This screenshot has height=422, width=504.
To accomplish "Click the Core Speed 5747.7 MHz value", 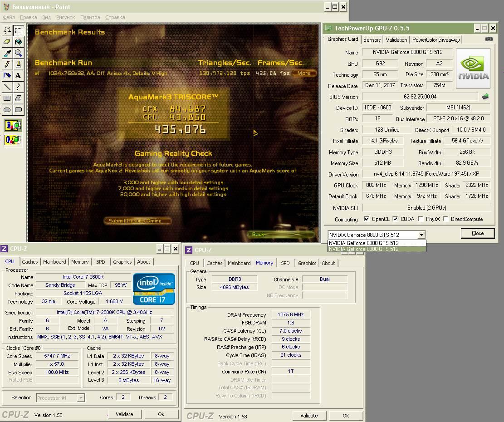I will coord(57,356).
